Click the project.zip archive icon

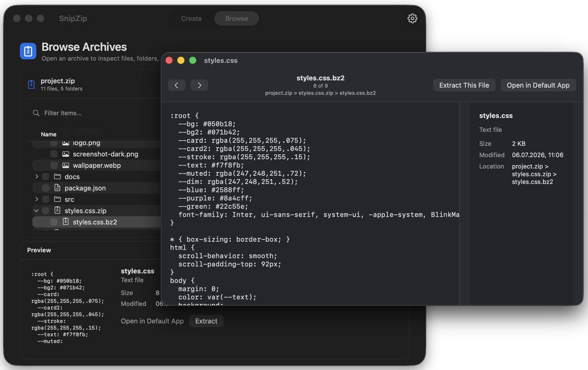(31, 84)
